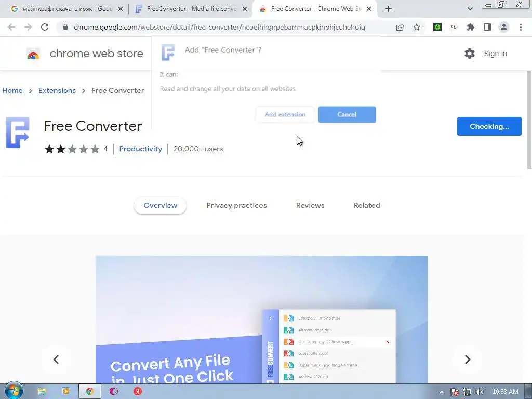Screen dimensions: 532x399
Task: Go to the Home breadcrumb link
Action: 12,90
